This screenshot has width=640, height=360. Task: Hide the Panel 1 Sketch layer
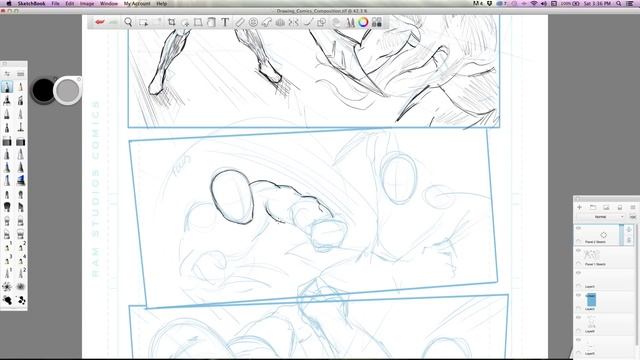pyautogui.click(x=578, y=251)
